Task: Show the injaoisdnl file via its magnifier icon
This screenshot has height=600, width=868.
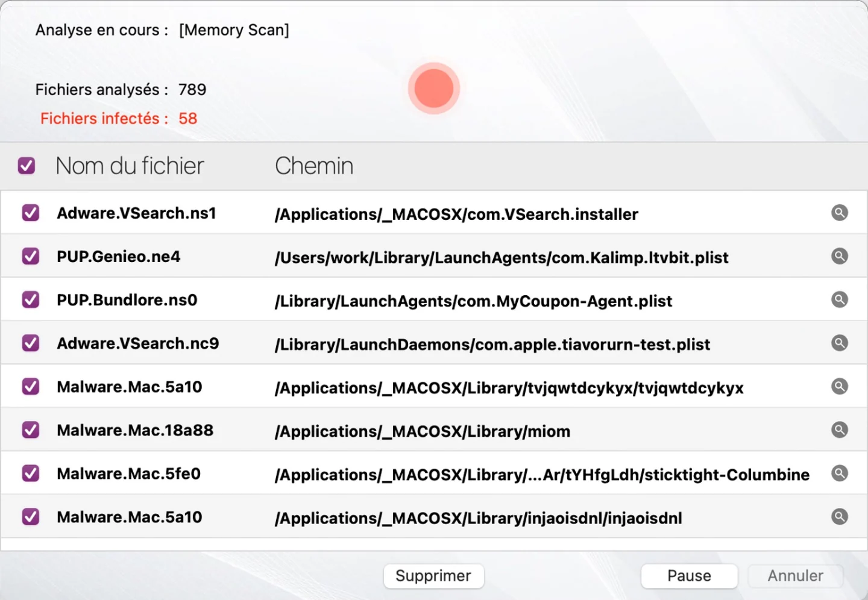Action: 840,516
